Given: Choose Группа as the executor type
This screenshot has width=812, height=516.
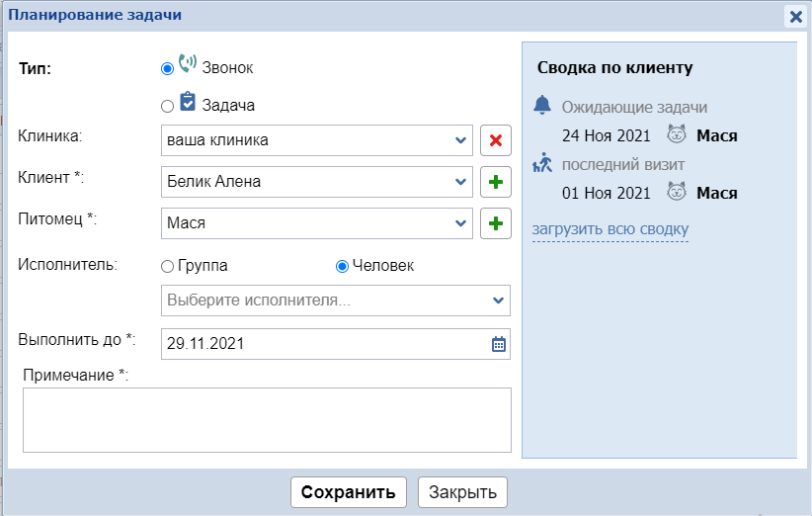Looking at the screenshot, I should click(x=167, y=266).
